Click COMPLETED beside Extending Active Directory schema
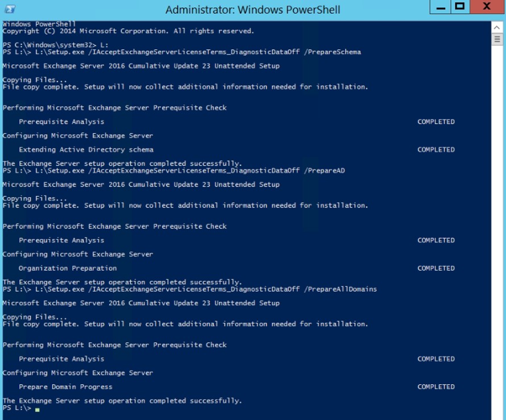The height and width of the screenshot is (420, 506). (x=436, y=150)
